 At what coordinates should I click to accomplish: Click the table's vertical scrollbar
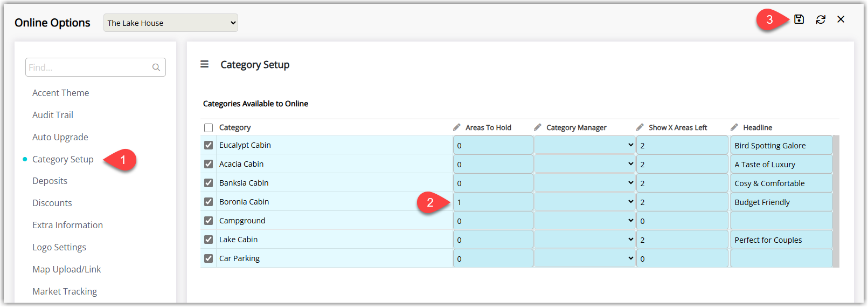click(x=836, y=201)
